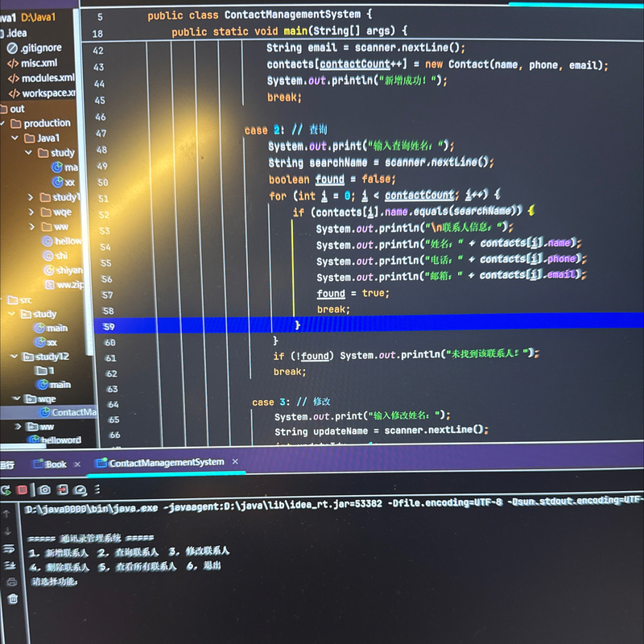Image resolution: width=644 pixels, height=644 pixels.
Task: Toggle soft-wrap icon in console sidebar
Action: (x=9, y=548)
